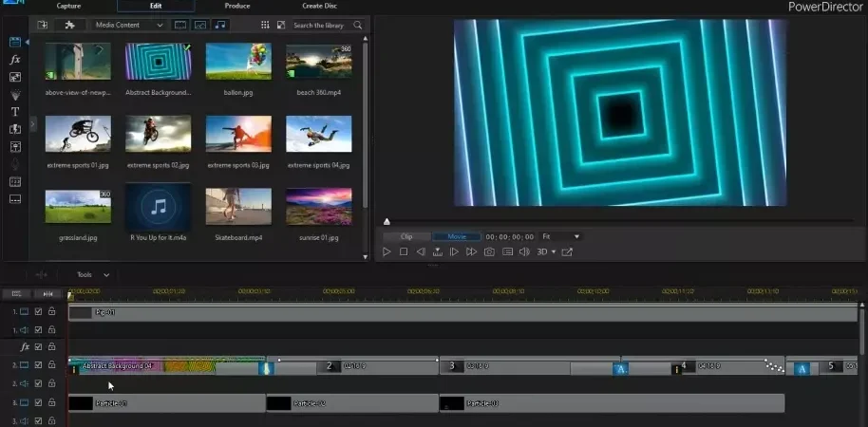
Task: Click the import media icon
Action: tap(42, 25)
